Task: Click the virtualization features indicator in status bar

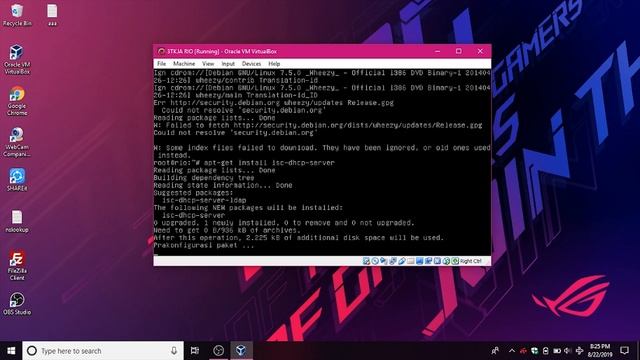Action: click(437, 261)
